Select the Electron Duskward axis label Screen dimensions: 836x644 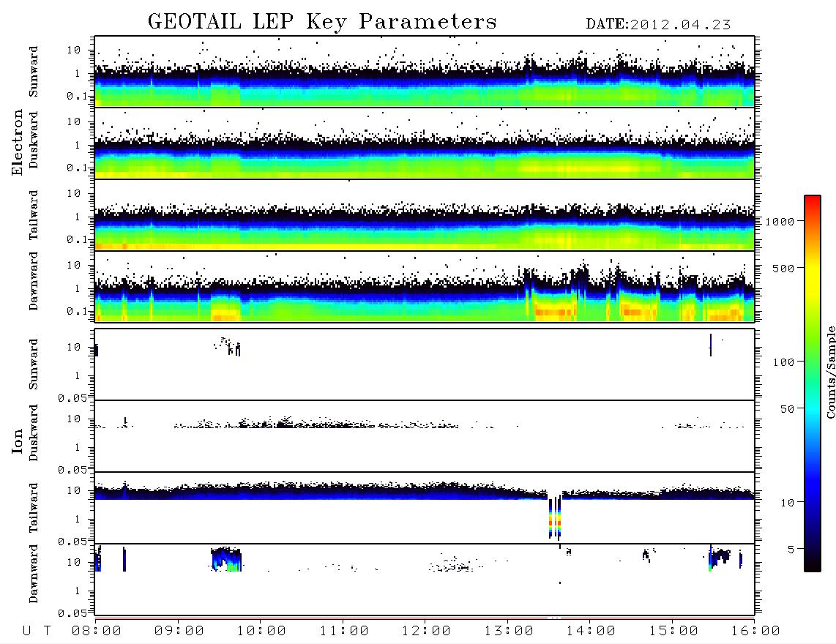point(34,140)
